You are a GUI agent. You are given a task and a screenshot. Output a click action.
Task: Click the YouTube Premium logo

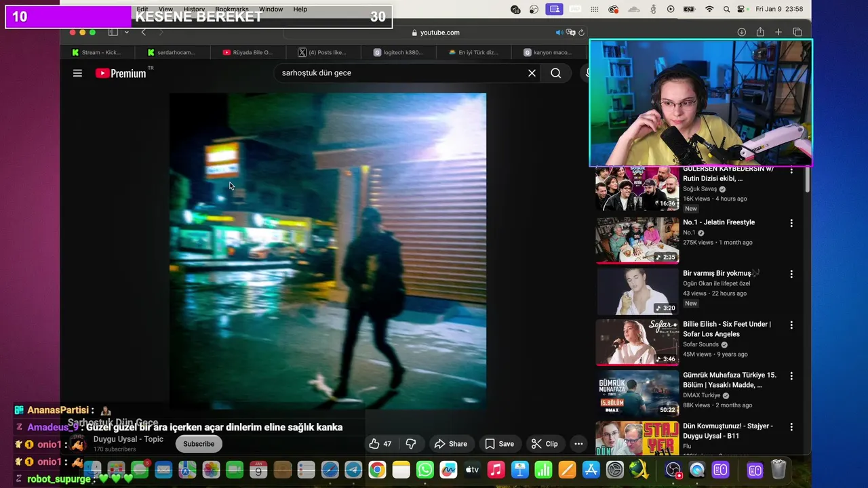pyautogui.click(x=121, y=73)
